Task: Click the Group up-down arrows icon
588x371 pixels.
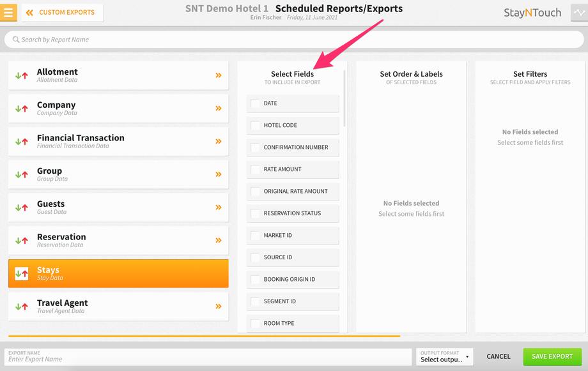Action: pos(21,174)
